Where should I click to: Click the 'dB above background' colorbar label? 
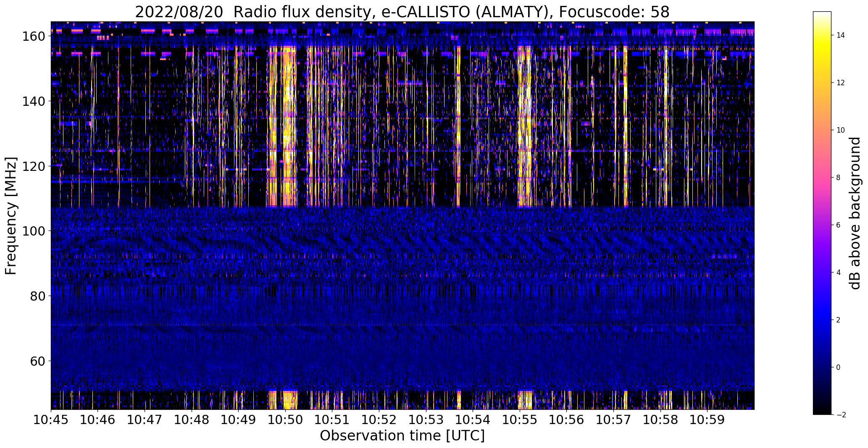pyautogui.click(x=855, y=213)
